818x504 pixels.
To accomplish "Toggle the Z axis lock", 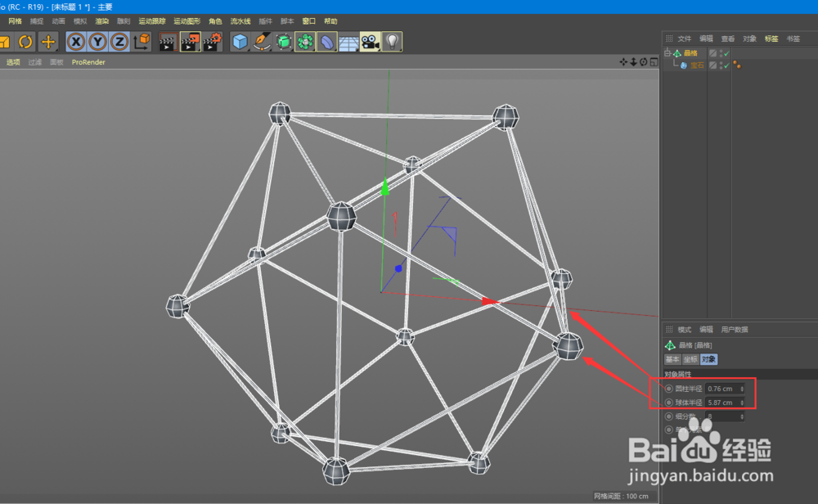I will (119, 42).
